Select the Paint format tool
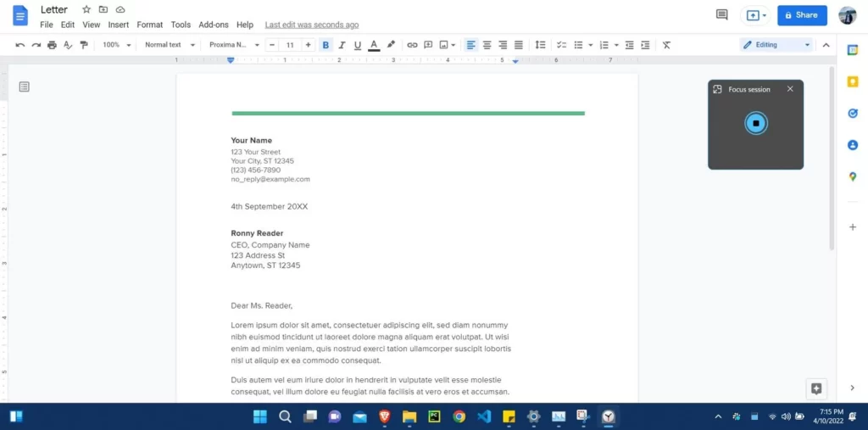The width and height of the screenshot is (868, 430). tap(84, 45)
